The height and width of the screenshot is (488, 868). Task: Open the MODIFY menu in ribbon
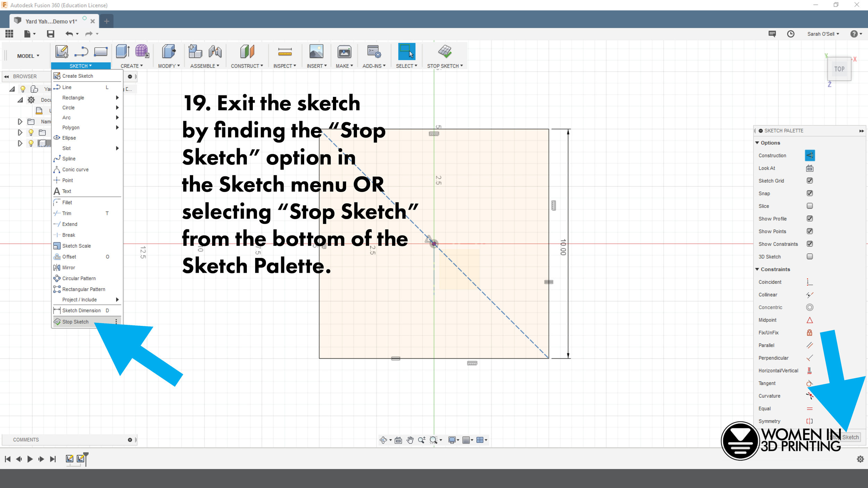[168, 66]
